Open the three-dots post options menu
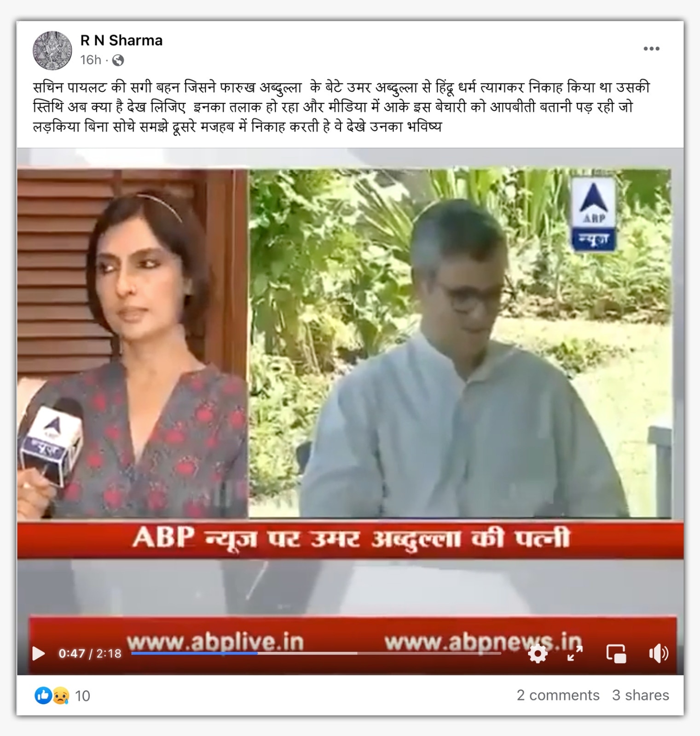The width and height of the screenshot is (700, 736). click(651, 49)
